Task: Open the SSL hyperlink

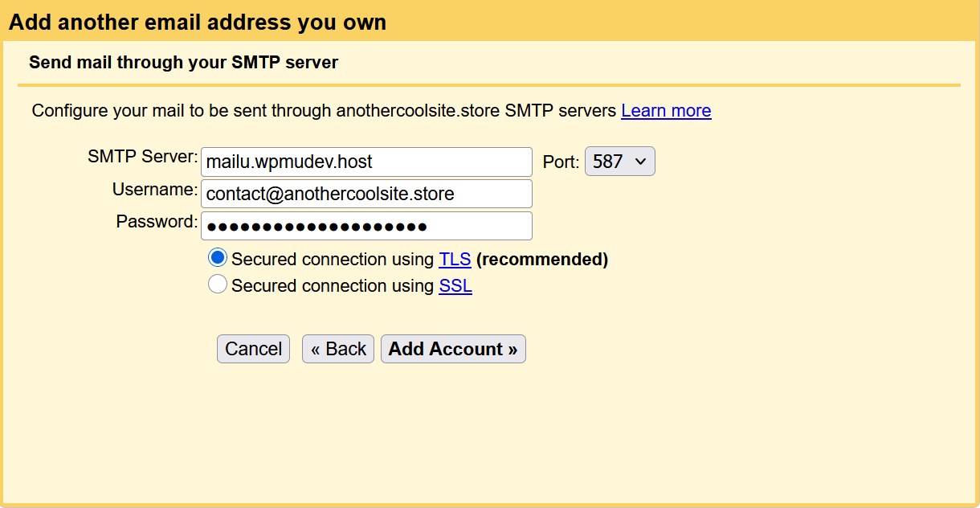Action: click(x=455, y=286)
